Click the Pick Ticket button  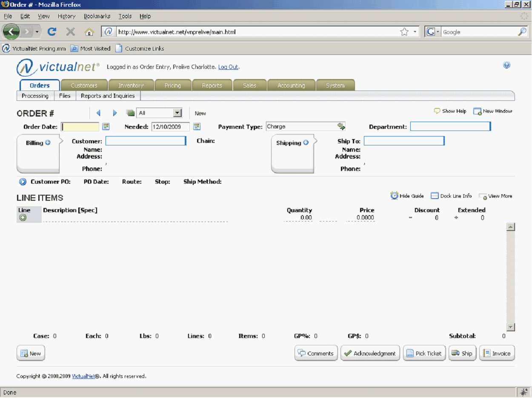pos(424,353)
